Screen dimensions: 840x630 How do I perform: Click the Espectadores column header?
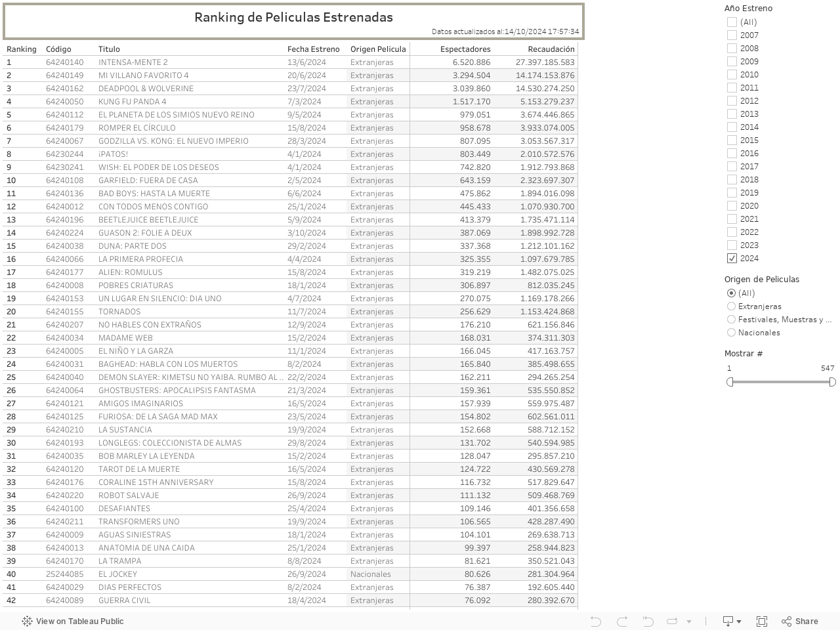point(465,49)
